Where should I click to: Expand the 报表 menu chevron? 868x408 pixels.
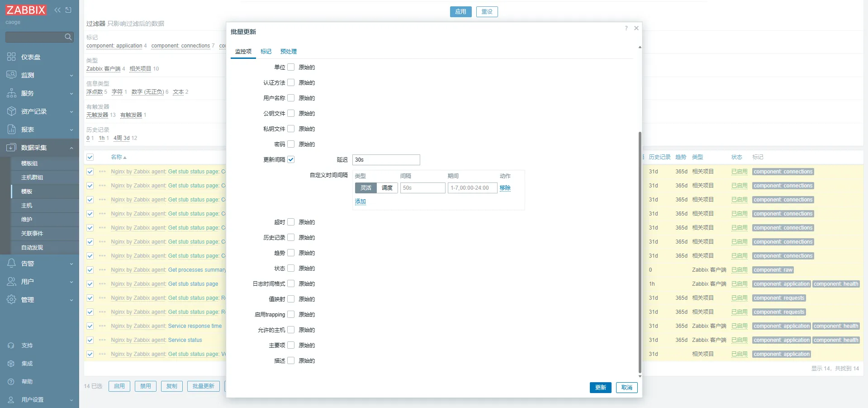[x=71, y=130]
